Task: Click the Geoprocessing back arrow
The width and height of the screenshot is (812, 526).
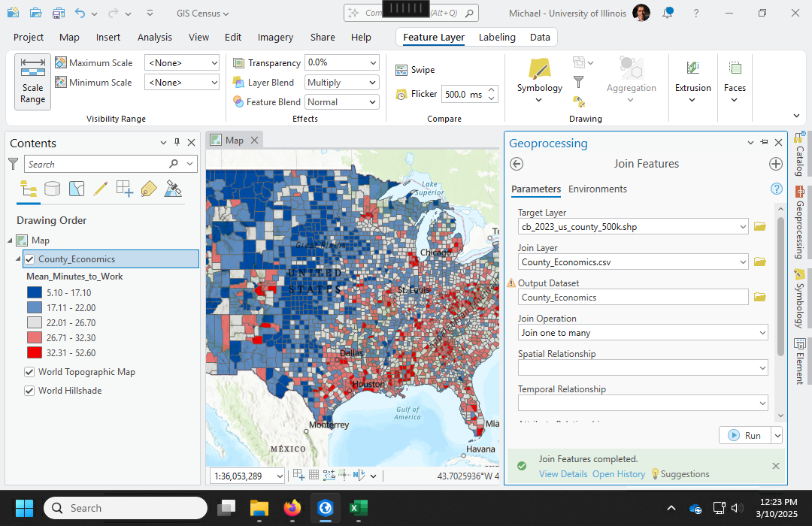Action: pos(517,164)
